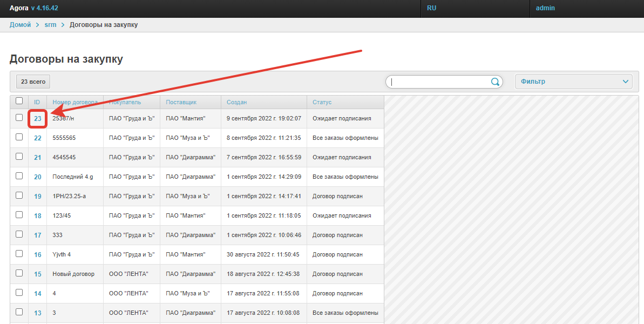Open contract with ID 15
The height and width of the screenshot is (324, 644).
tap(38, 274)
